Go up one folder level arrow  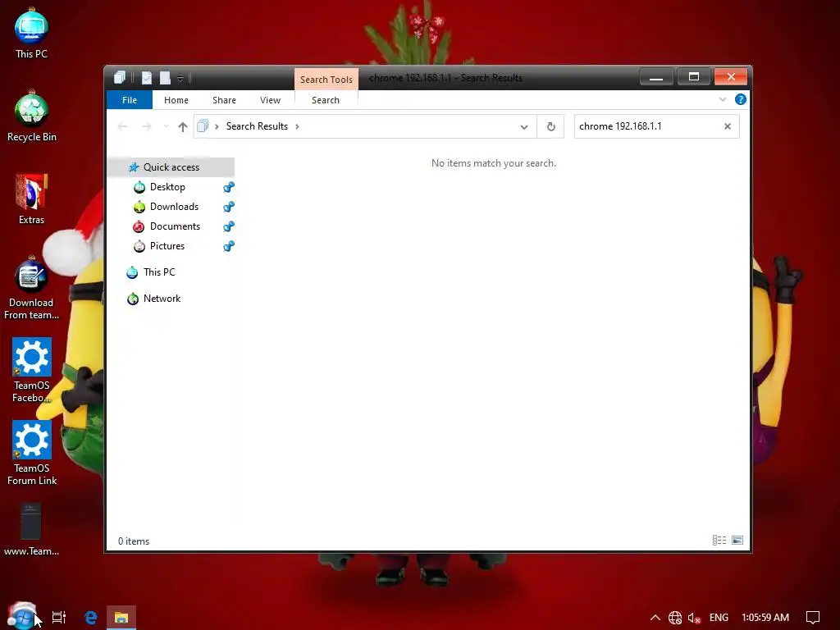(x=183, y=126)
